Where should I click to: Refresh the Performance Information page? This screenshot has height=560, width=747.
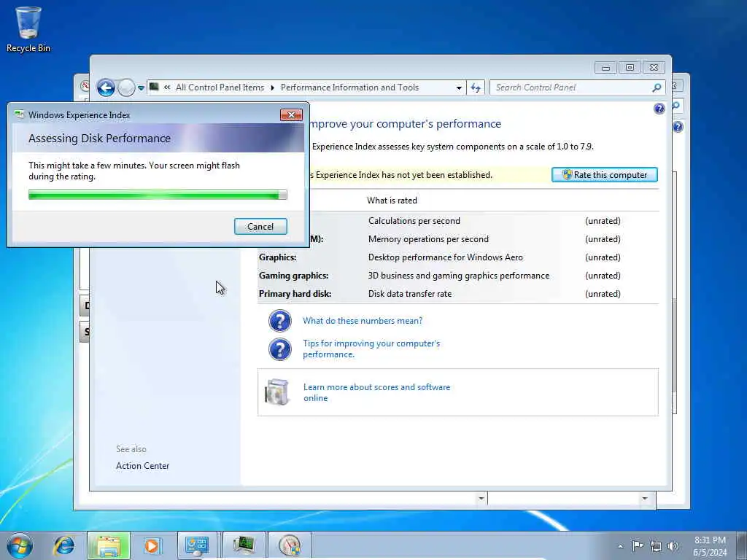[476, 87]
